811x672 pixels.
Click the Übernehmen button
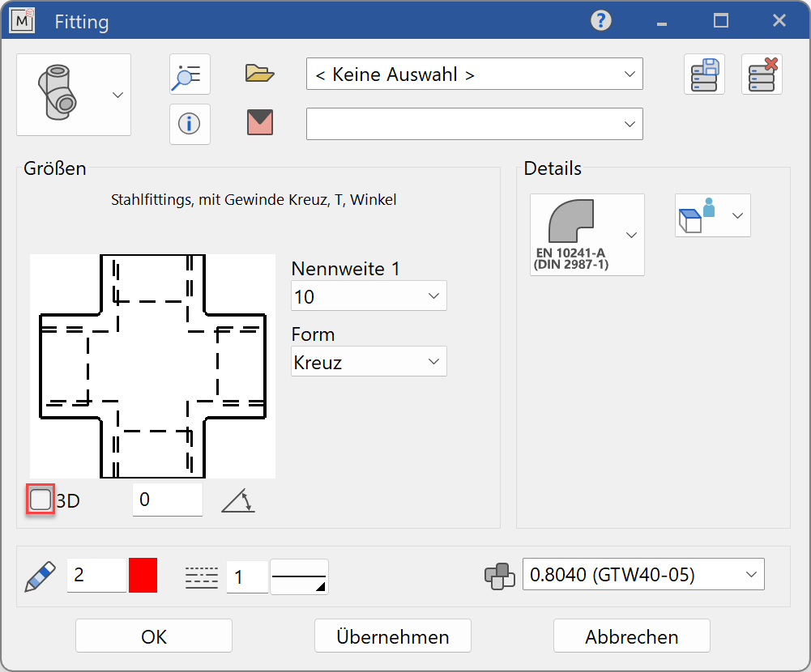click(x=393, y=636)
